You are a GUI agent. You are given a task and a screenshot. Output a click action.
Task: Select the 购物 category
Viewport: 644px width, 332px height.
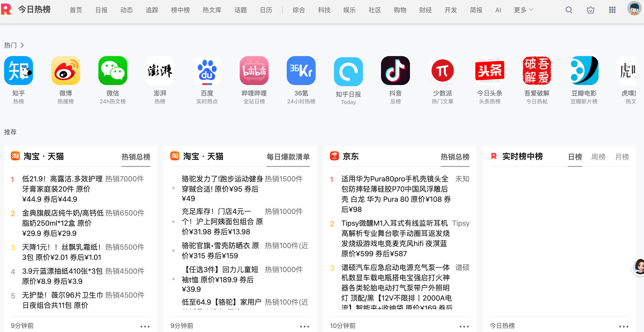click(x=400, y=10)
